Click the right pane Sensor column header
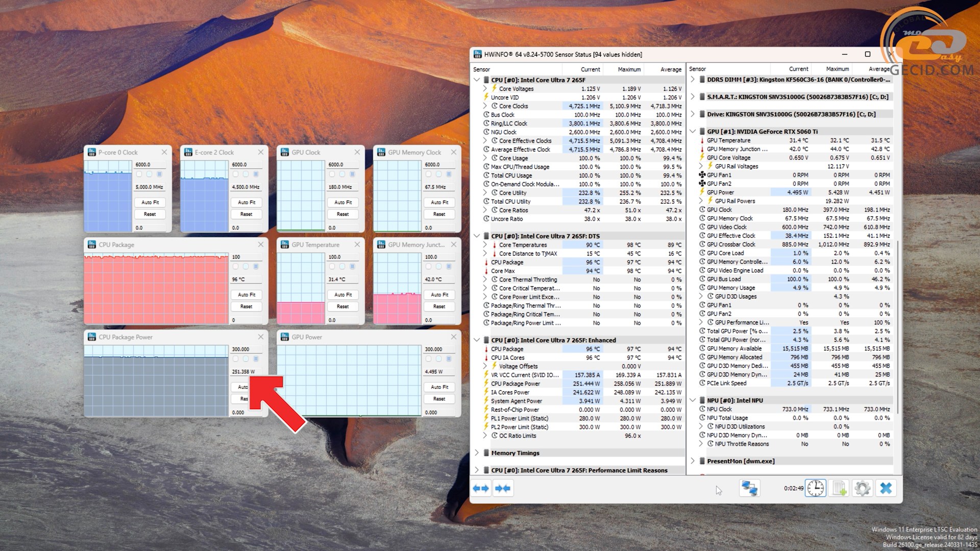Viewport: 980px width, 551px height. (728, 69)
